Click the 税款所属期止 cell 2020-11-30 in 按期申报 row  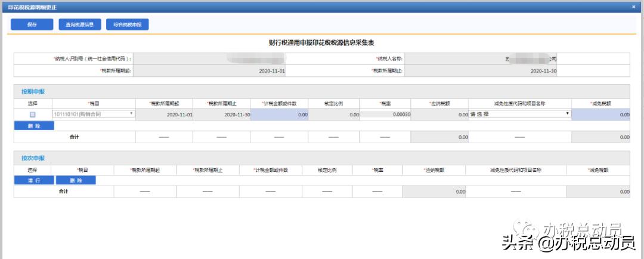(222, 115)
